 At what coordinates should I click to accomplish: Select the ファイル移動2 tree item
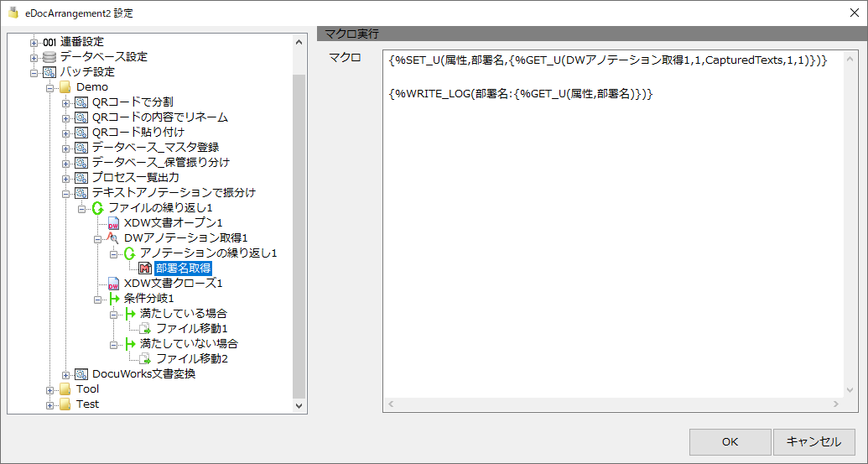pos(192,359)
